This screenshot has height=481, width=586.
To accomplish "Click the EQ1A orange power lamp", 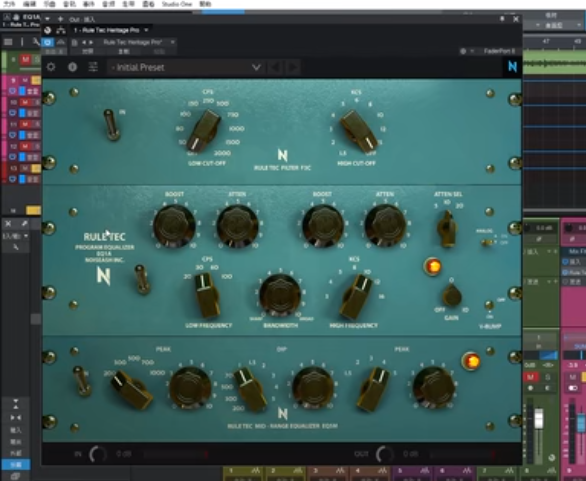I will (x=433, y=266).
